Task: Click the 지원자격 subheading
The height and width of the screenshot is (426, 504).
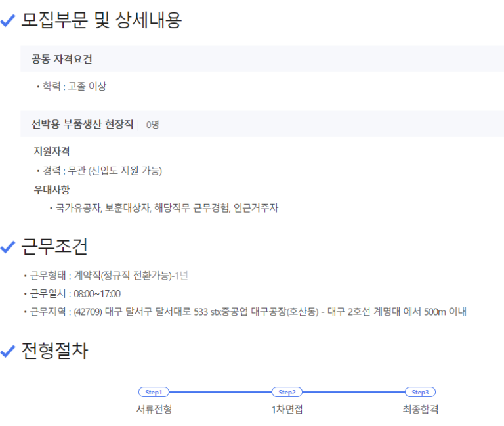Action: (52, 152)
